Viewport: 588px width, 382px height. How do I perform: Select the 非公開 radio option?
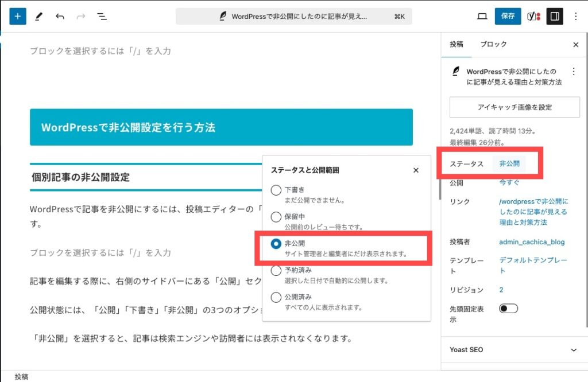tap(276, 244)
